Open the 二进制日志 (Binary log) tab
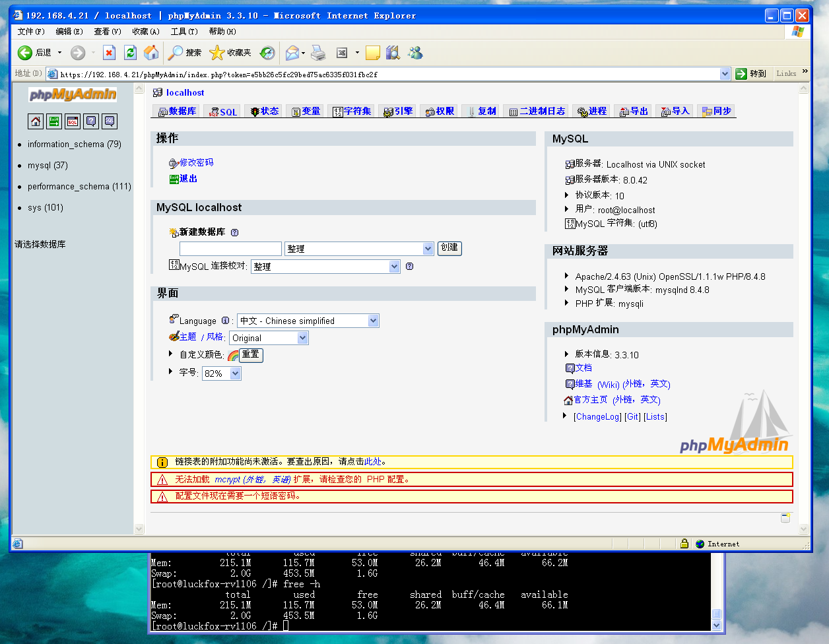 (x=537, y=112)
